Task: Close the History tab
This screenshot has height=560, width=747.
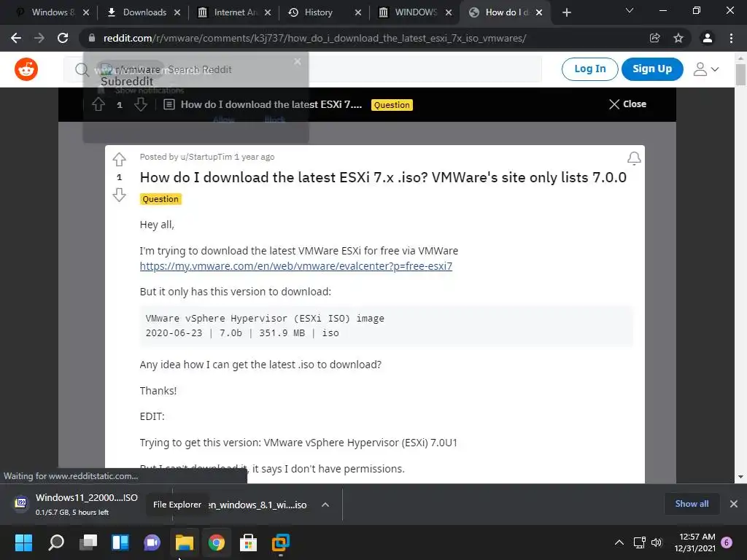Action: pyautogui.click(x=358, y=13)
